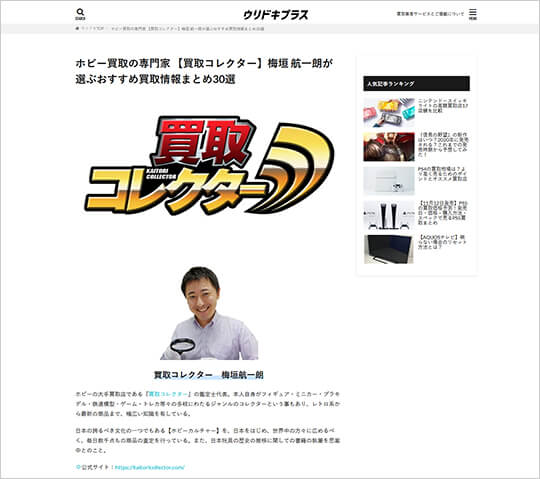Viewport: 540px width, 479px height.
Task: Open the hamburger menu icon
Action: tap(473, 14)
